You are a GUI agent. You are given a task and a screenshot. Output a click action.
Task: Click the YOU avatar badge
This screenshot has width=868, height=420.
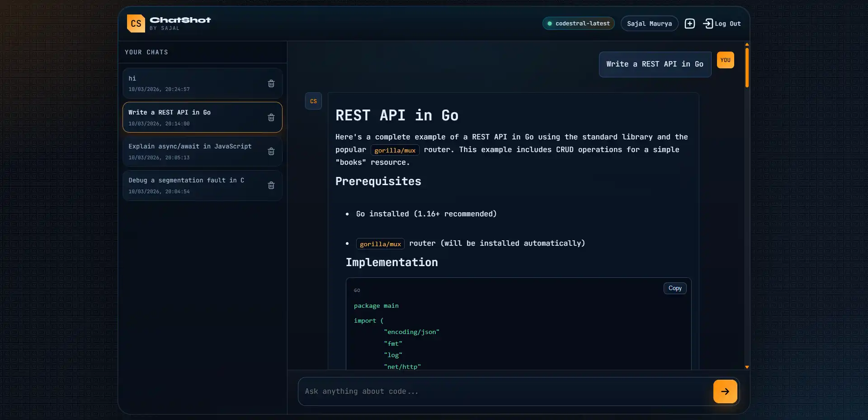pyautogui.click(x=725, y=60)
